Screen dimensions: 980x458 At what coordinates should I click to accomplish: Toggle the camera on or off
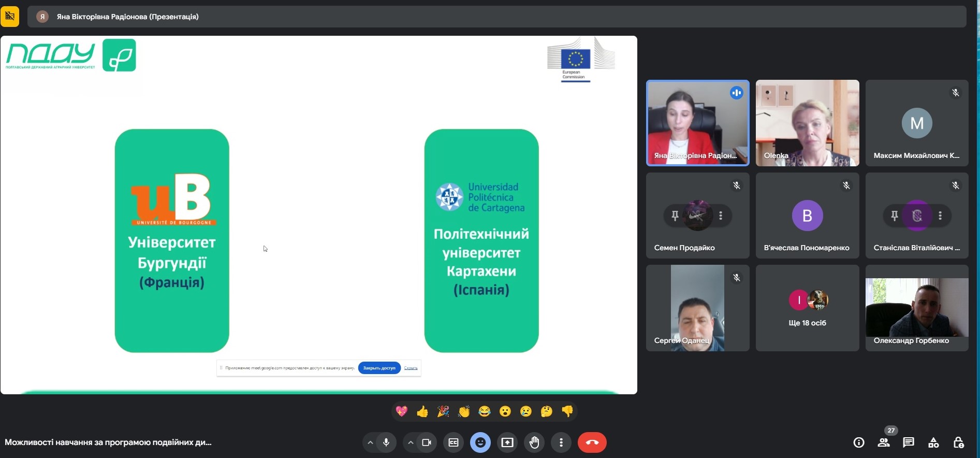point(427,442)
